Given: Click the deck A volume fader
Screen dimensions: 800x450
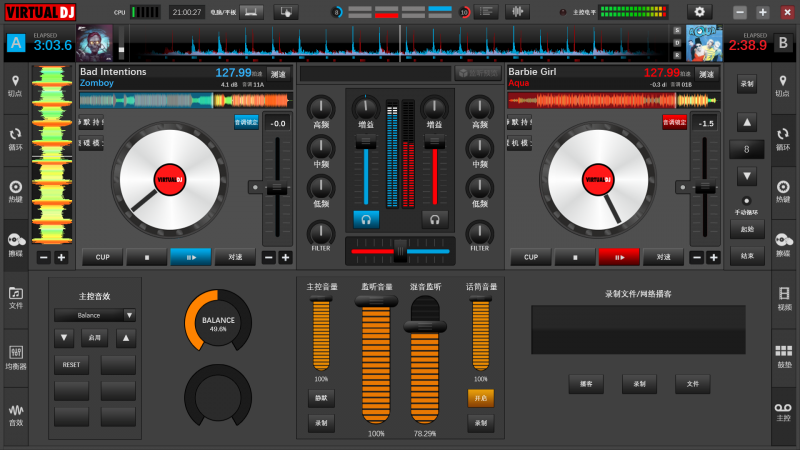Looking at the screenshot, I should (366, 141).
